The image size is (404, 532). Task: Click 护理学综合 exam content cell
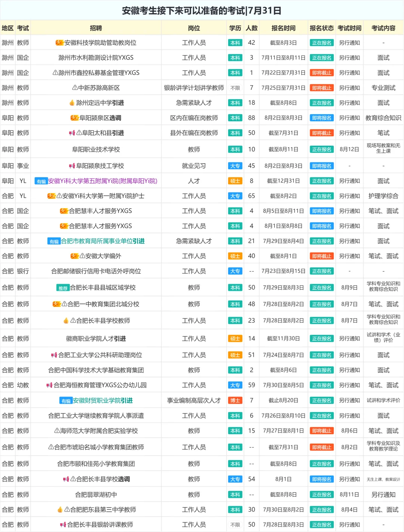pos(383,196)
